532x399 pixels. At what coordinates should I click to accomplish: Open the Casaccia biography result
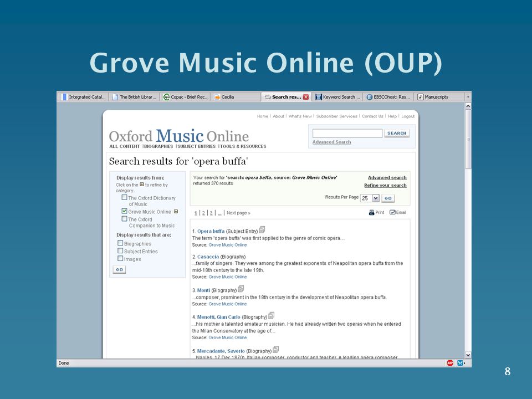pos(208,257)
